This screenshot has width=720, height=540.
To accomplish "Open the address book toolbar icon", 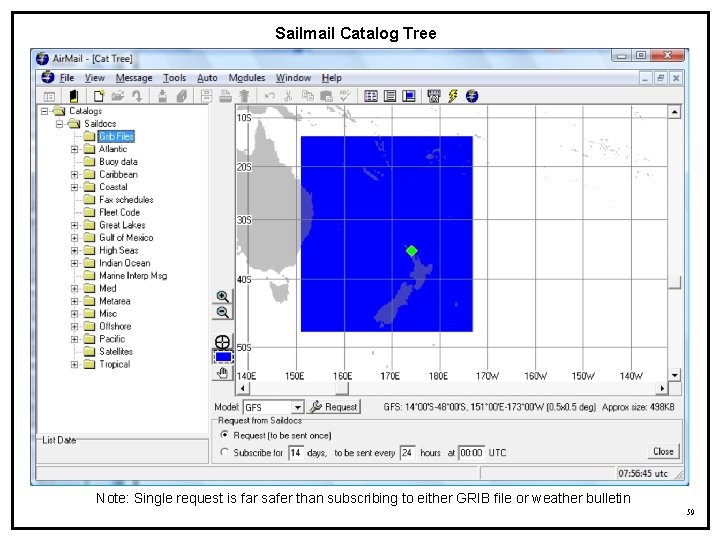I will [73, 96].
